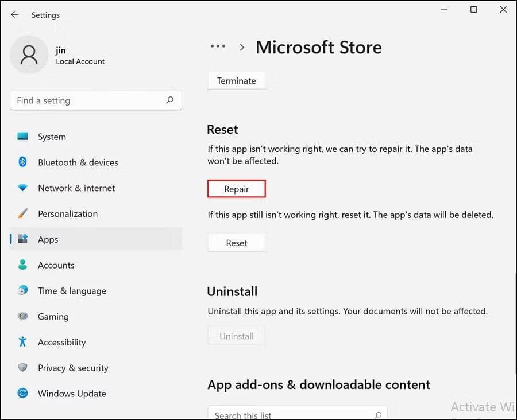Screen dimensions: 517x420
Task: Go back with the back arrow
Action: tap(15, 15)
